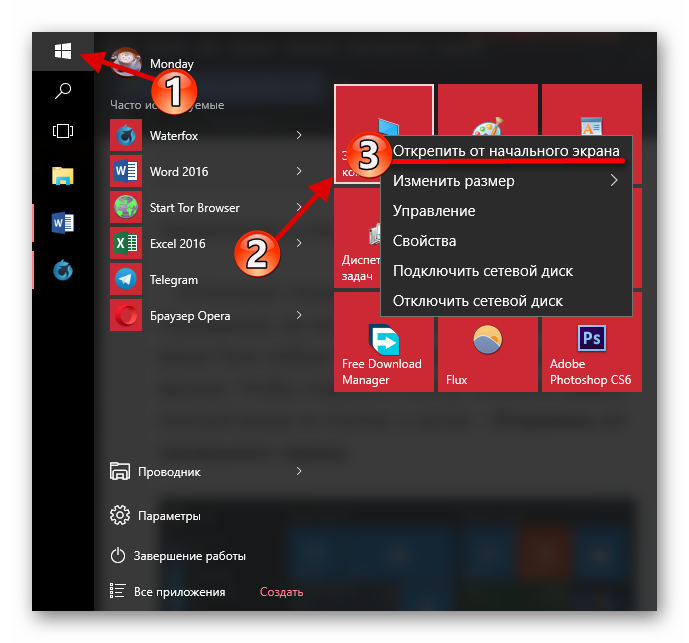Launch Opera browser icon in list
689x643 pixels.
pyautogui.click(x=126, y=315)
